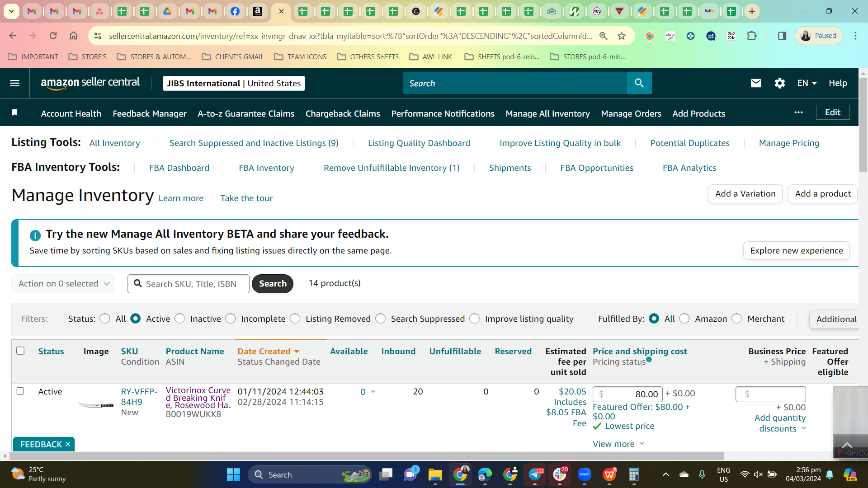Select the Listing Removed filter
Image resolution: width=868 pixels, height=488 pixels.
tap(295, 319)
